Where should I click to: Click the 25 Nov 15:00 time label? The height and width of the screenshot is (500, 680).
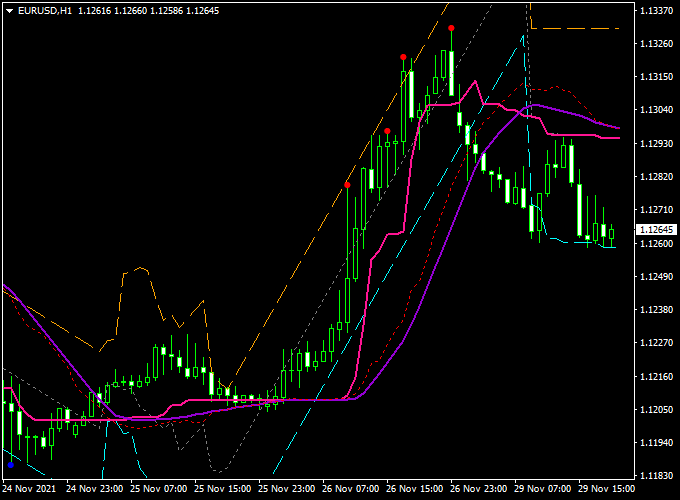point(223,489)
